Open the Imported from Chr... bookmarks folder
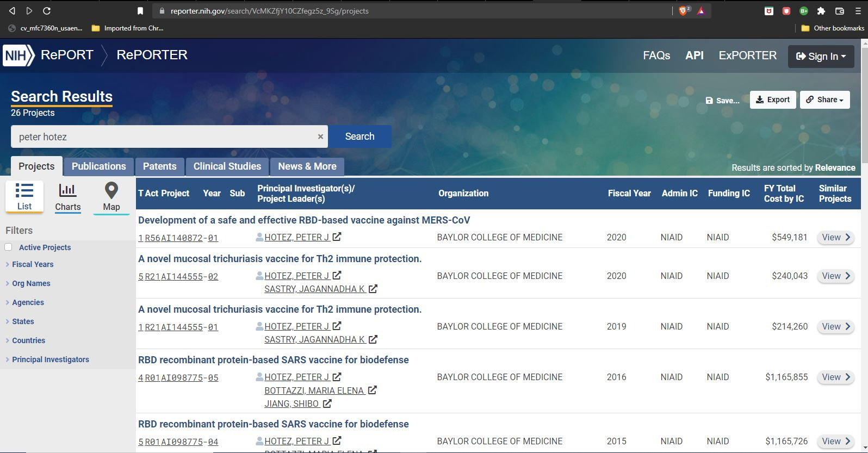Screen dimensions: 868x453 (128, 28)
